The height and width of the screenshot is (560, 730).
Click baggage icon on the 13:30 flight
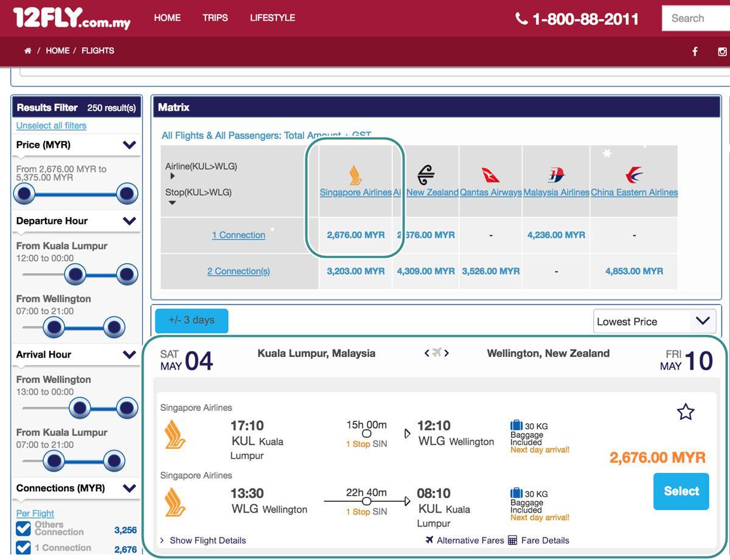pyautogui.click(x=516, y=493)
